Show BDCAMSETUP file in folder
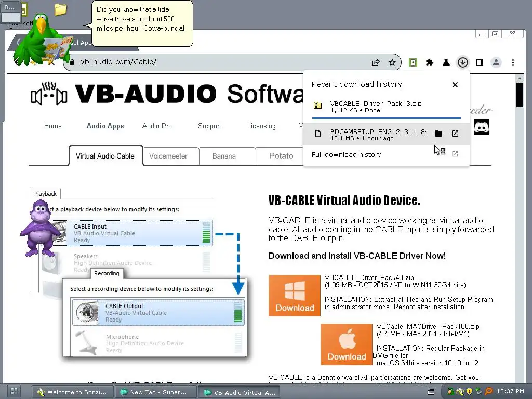 pyautogui.click(x=438, y=134)
